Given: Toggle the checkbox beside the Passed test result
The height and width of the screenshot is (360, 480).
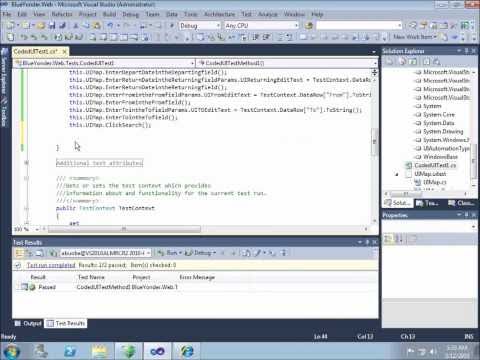Looking at the screenshot, I should [x=24, y=287].
